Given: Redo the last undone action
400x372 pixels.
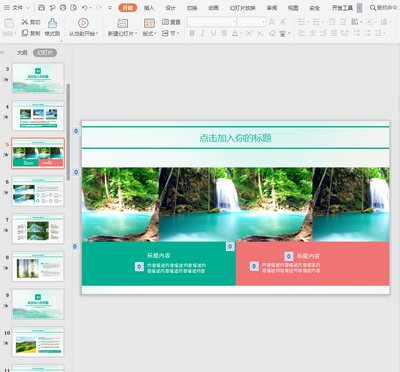Looking at the screenshot, I should click(x=98, y=7).
